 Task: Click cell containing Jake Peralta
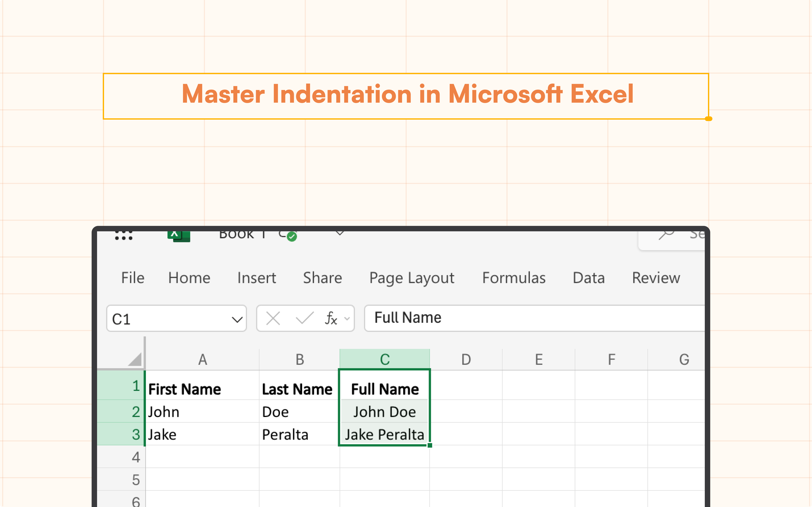pos(385,435)
